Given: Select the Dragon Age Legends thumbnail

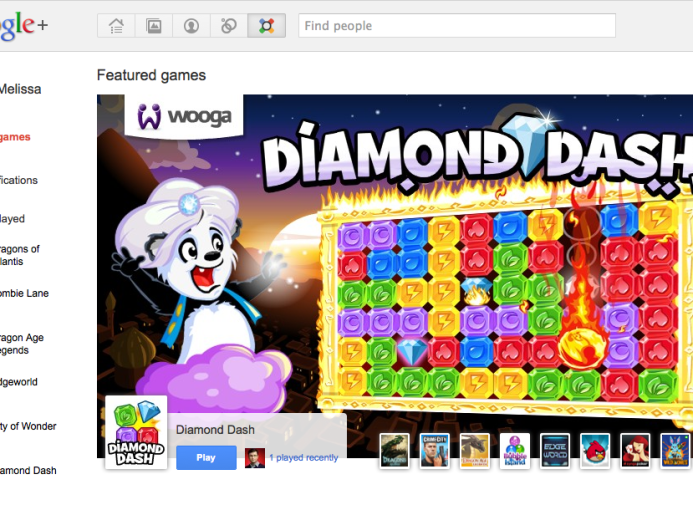Looking at the screenshot, I should pos(475,450).
